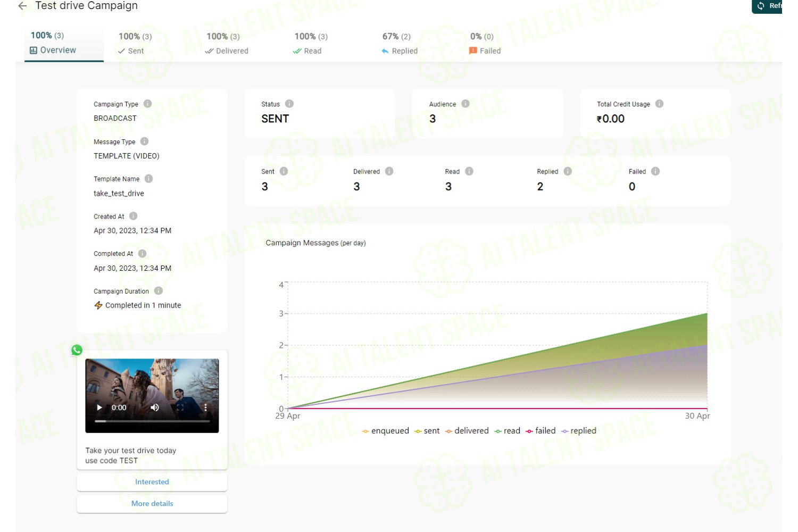Switch to the Delivered tab
The width and height of the screenshot is (798, 532).
227,44
